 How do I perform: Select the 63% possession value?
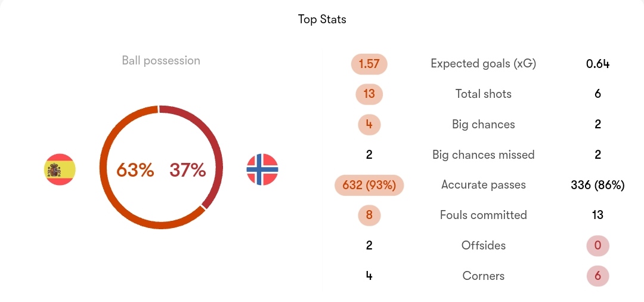click(135, 170)
